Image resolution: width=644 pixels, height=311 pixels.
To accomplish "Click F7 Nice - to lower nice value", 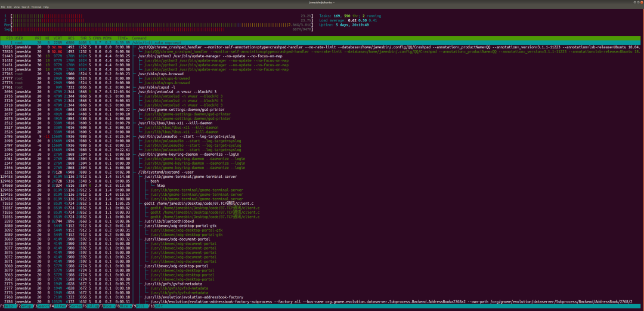I will 107,306.
